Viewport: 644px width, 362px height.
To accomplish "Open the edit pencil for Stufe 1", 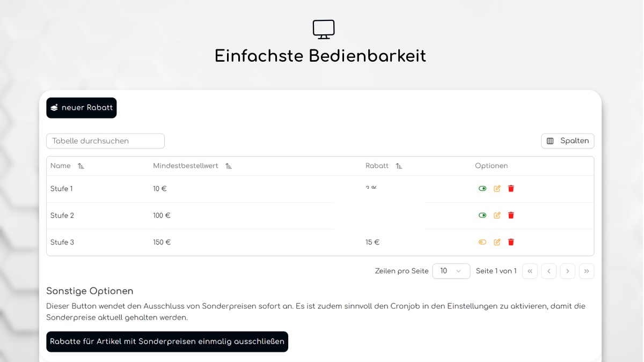I will click(497, 188).
